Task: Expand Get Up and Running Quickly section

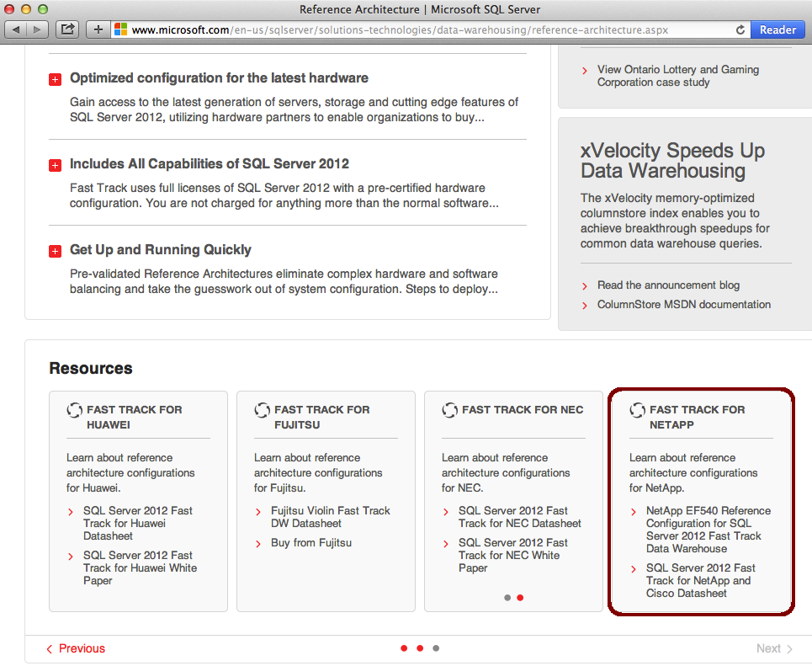Action: tap(55, 252)
